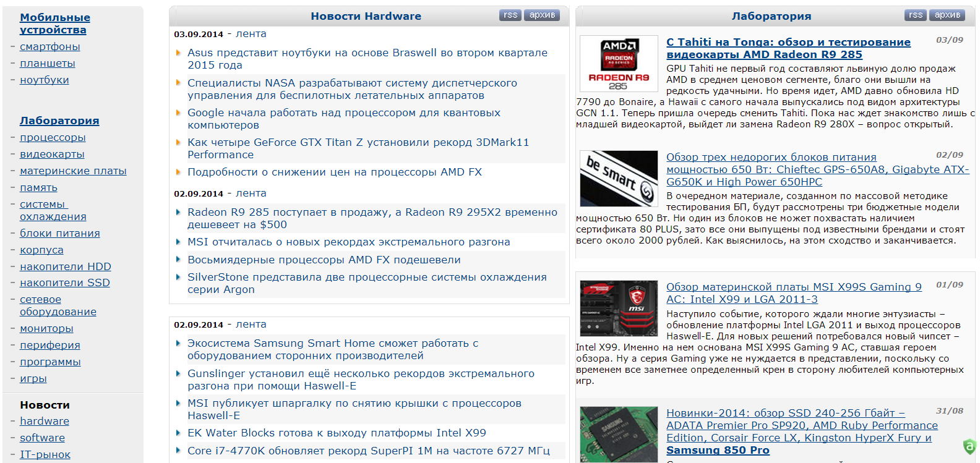
Task: Go to Мобильные устройства section
Action: (55, 23)
